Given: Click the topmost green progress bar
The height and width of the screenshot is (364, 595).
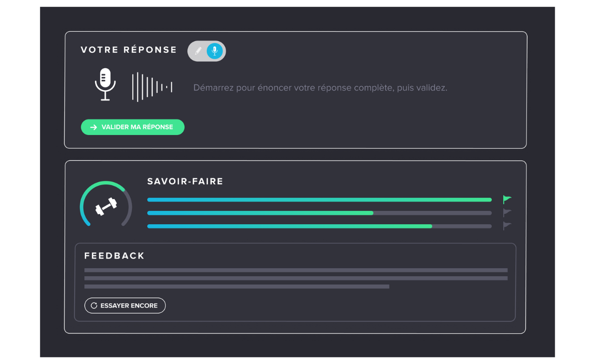Looking at the screenshot, I should coord(319,199).
